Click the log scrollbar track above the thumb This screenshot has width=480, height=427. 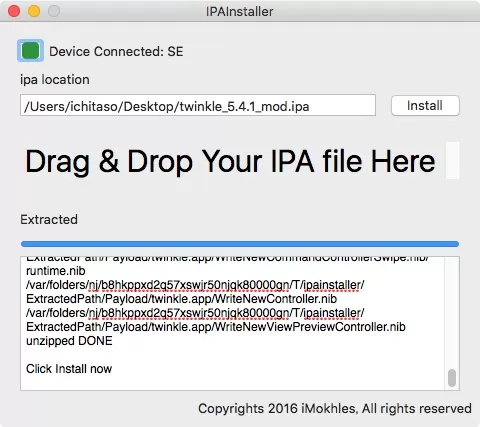pos(452,312)
